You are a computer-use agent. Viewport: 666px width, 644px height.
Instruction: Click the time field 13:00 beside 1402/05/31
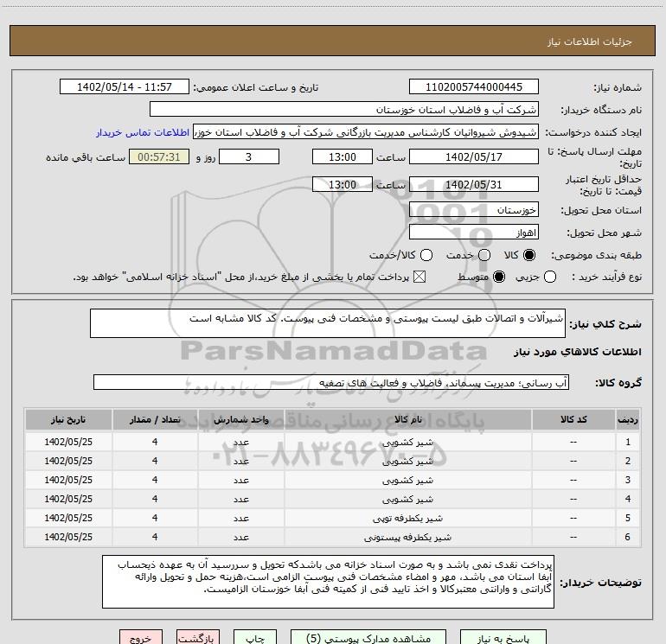tap(343, 184)
